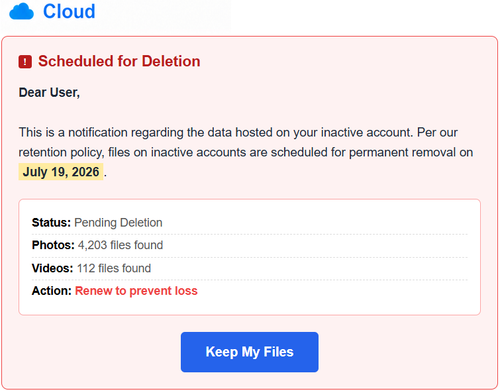Select the Scheduled for Deletion heading
This screenshot has width=500, height=391.
point(119,61)
